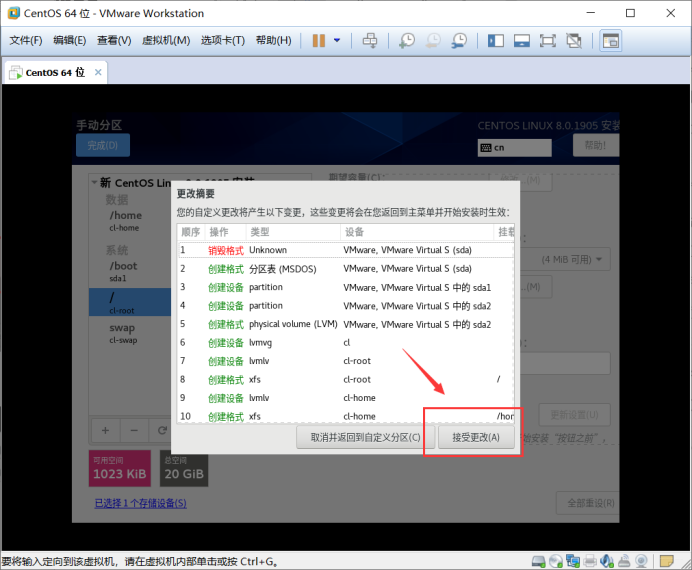The image size is (692, 570).
Task: Open the 帮助(H) menu
Action: [274, 41]
